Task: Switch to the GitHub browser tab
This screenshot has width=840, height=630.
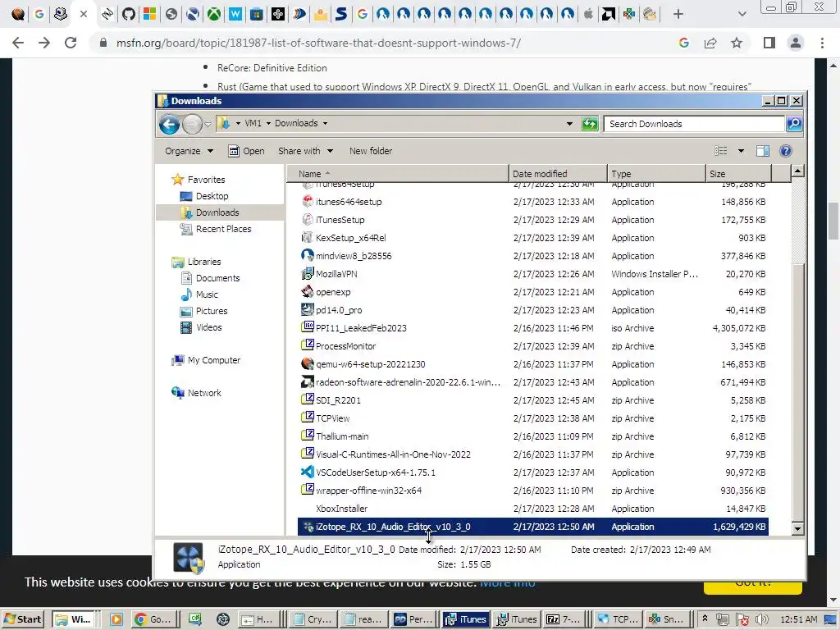Action: pyautogui.click(x=128, y=14)
